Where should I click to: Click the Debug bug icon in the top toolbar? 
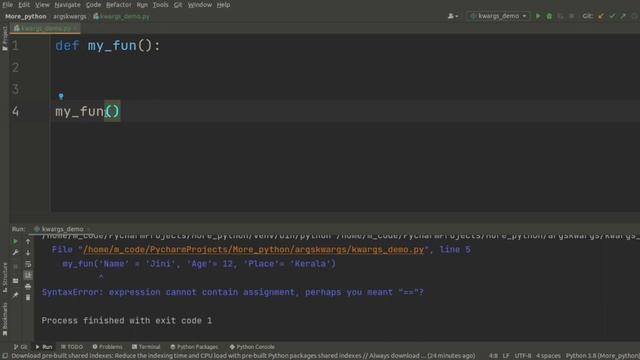point(549,16)
